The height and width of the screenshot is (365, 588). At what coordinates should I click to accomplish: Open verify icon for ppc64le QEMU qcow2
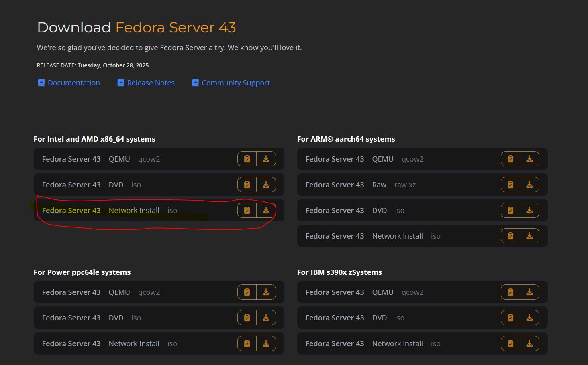click(247, 292)
